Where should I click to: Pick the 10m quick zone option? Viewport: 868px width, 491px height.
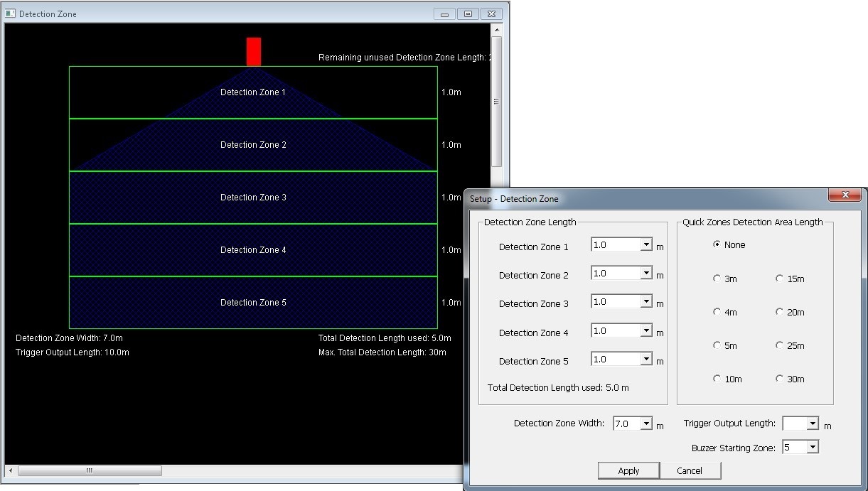(717, 379)
